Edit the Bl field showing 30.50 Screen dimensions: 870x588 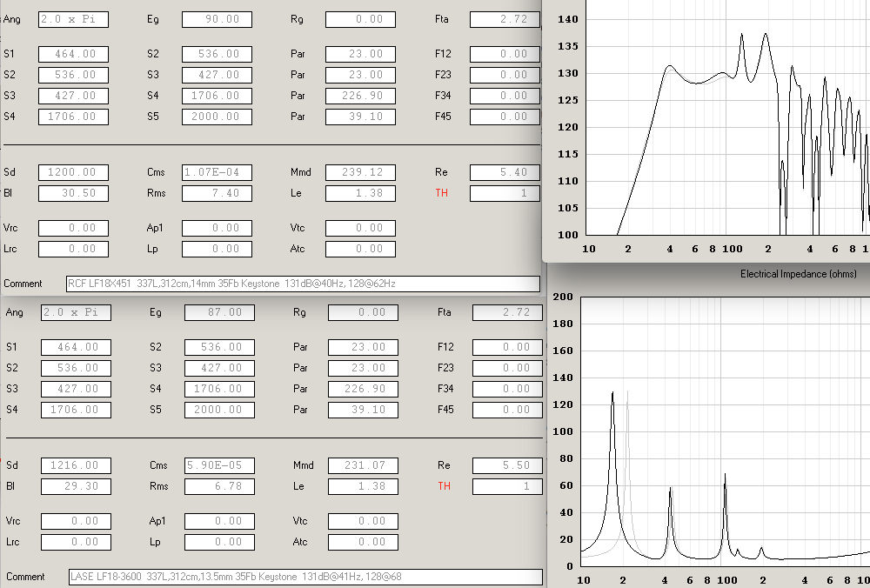point(73,194)
